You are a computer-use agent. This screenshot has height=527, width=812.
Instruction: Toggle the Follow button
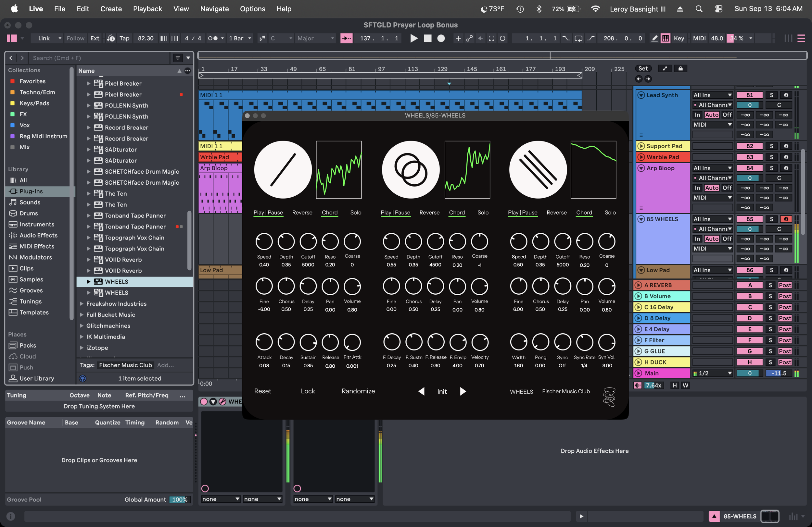[75, 39]
